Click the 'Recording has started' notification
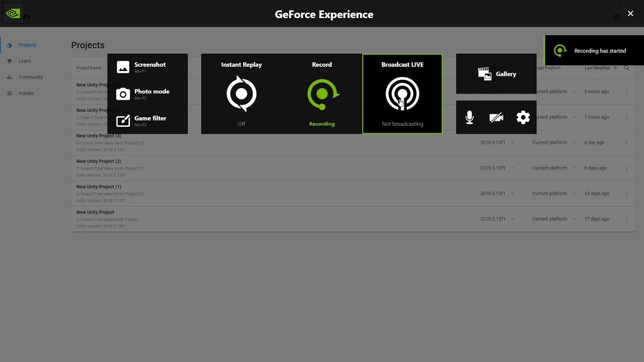This screenshot has height=362, width=644. pyautogui.click(x=594, y=50)
